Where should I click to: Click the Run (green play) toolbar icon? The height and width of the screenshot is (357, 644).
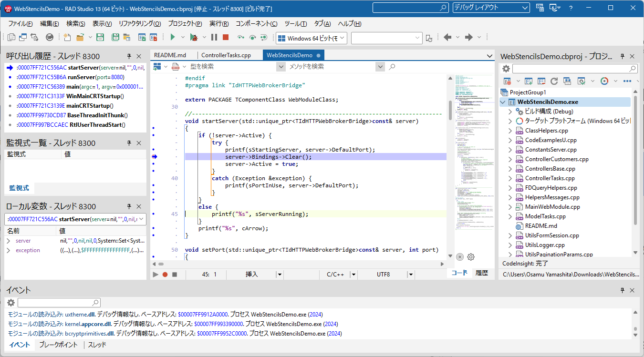(x=173, y=37)
